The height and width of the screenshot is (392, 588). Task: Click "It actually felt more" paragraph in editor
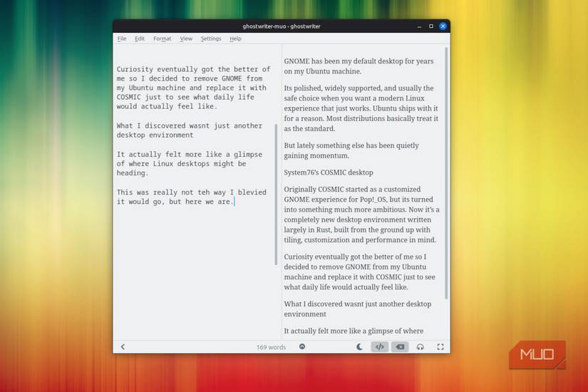click(189, 163)
